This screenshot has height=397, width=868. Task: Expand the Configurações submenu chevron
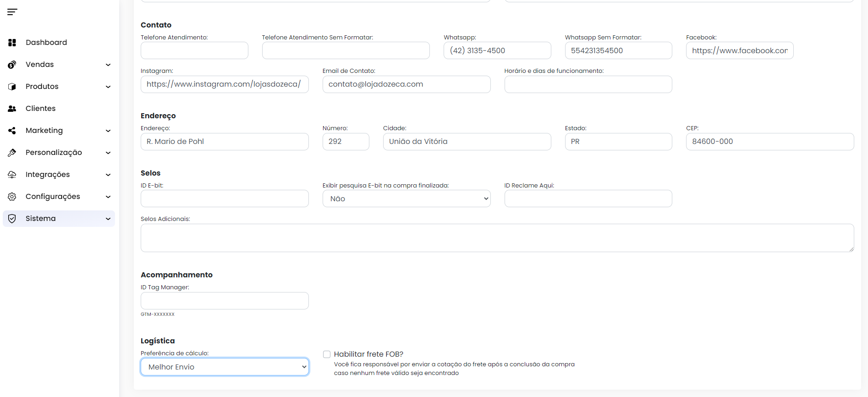[108, 197]
